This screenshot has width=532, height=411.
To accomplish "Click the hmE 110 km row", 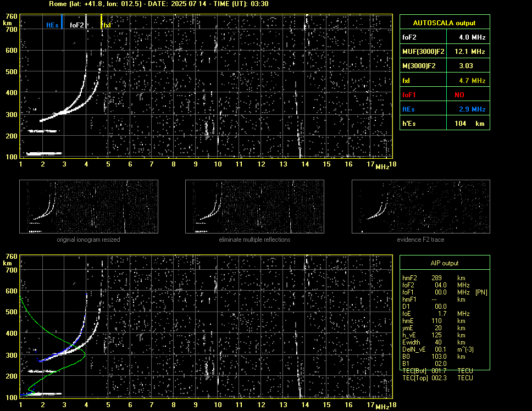I will (x=434, y=321).
